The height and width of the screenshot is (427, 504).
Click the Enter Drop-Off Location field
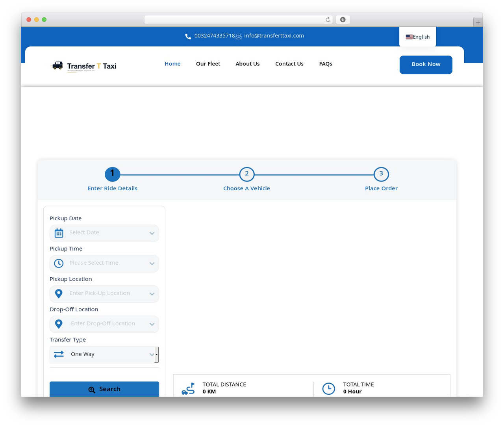point(104,324)
